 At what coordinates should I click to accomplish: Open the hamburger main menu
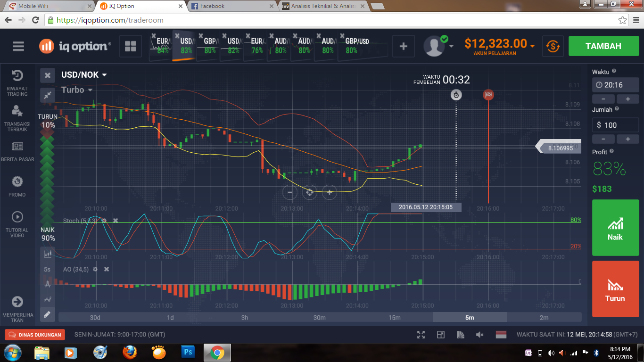tap(18, 46)
